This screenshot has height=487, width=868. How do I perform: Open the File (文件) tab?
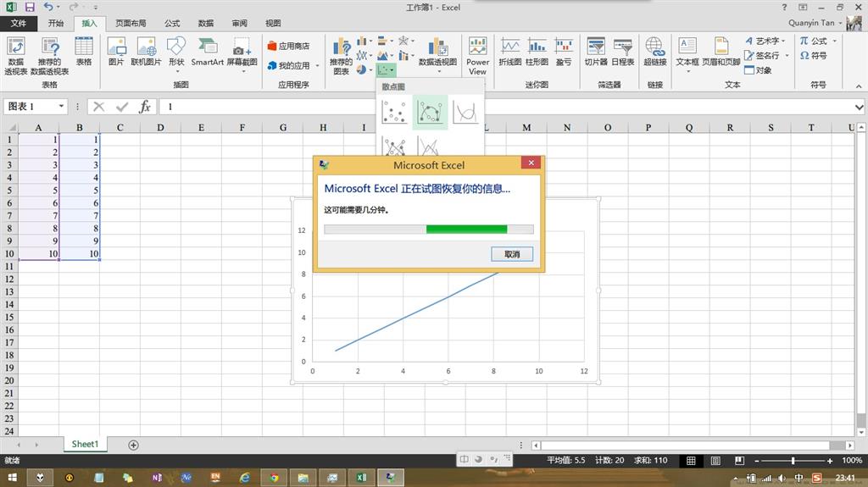coord(19,23)
